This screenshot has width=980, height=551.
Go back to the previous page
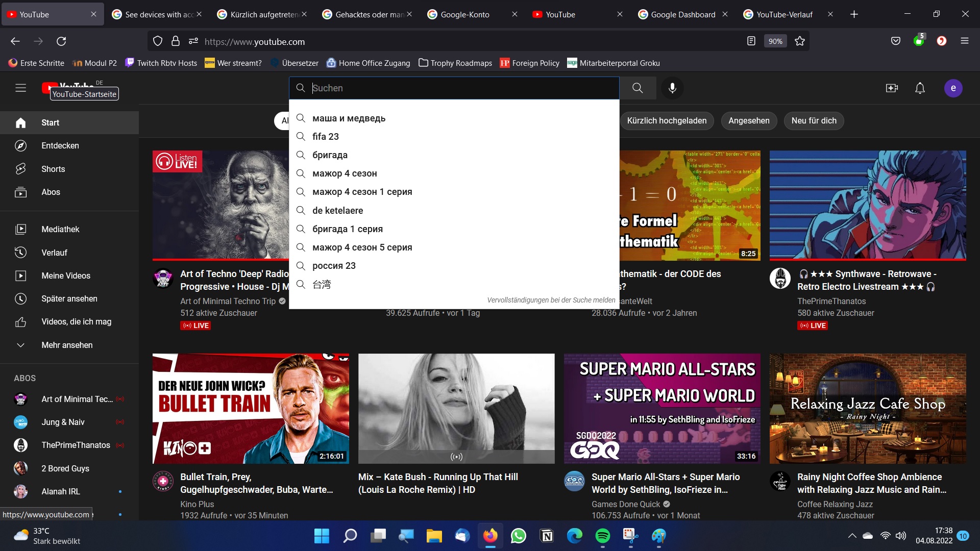point(15,41)
